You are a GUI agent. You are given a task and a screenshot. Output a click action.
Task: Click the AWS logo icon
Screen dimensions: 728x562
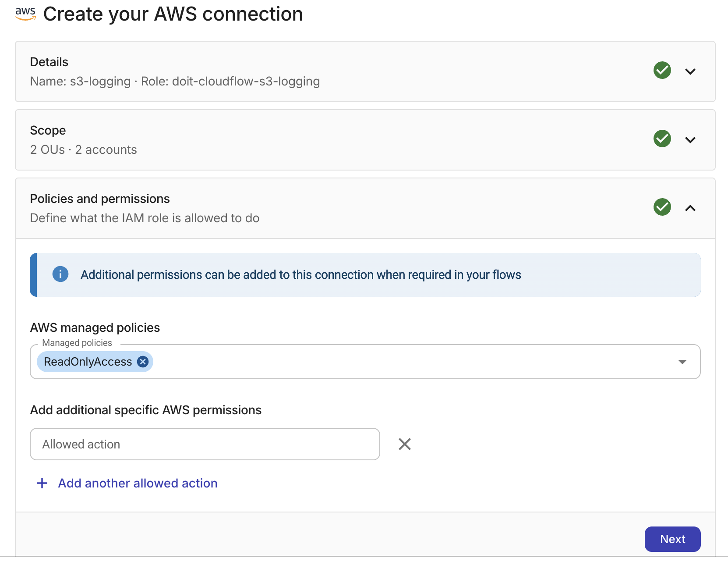click(x=25, y=14)
